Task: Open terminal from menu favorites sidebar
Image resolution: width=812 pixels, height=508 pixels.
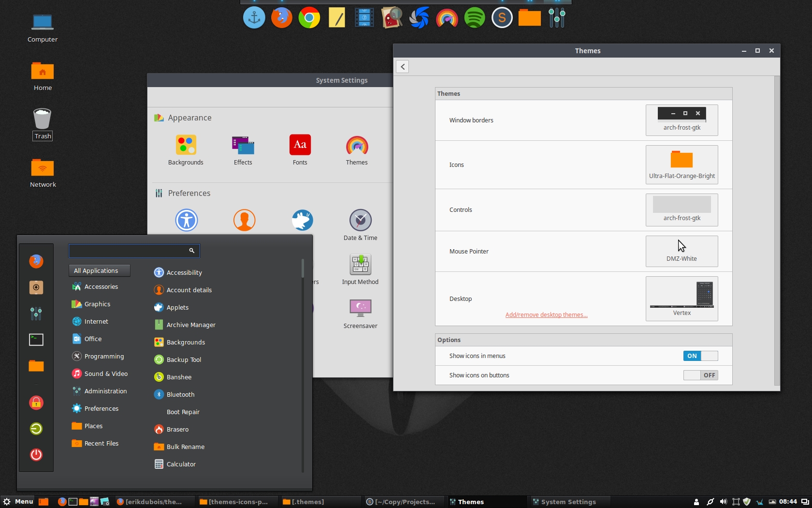Action: (36, 340)
